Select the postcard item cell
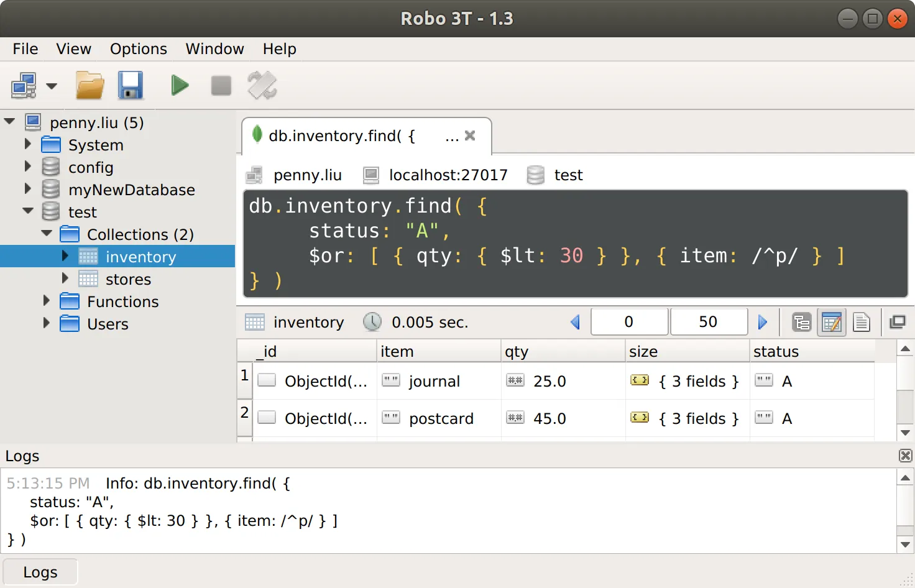Screen dimensions: 915x588 click(439, 418)
